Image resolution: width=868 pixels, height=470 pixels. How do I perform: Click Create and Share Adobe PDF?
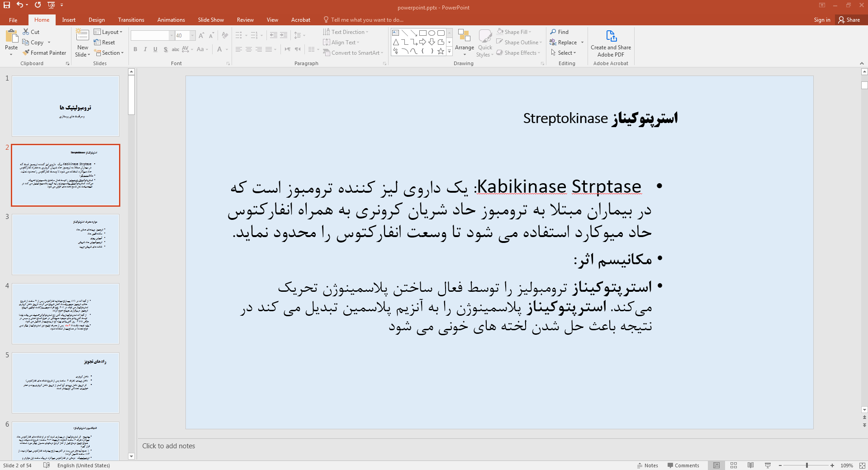(x=611, y=43)
